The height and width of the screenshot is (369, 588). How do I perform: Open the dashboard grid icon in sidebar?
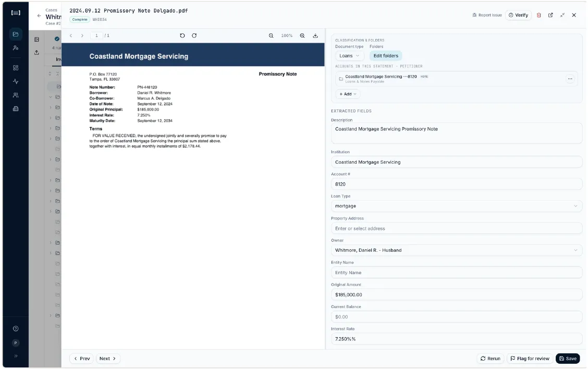[15, 68]
